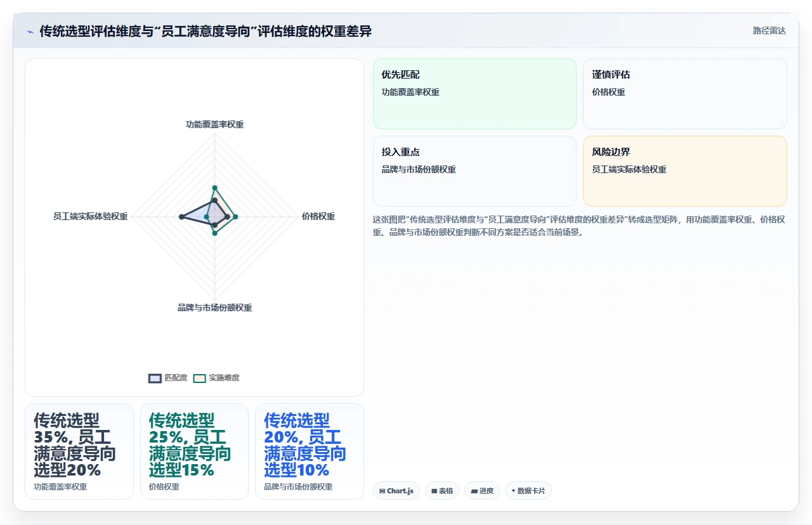This screenshot has height=525, width=812.
Task: Click 功能覆盖率权重 under 优先匹配
Action: [x=410, y=92]
